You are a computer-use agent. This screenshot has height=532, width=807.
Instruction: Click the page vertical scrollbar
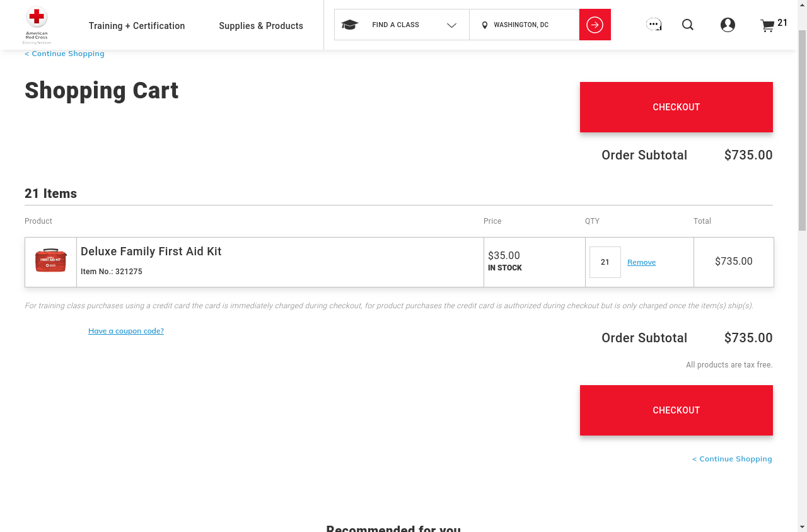tap(802, 126)
